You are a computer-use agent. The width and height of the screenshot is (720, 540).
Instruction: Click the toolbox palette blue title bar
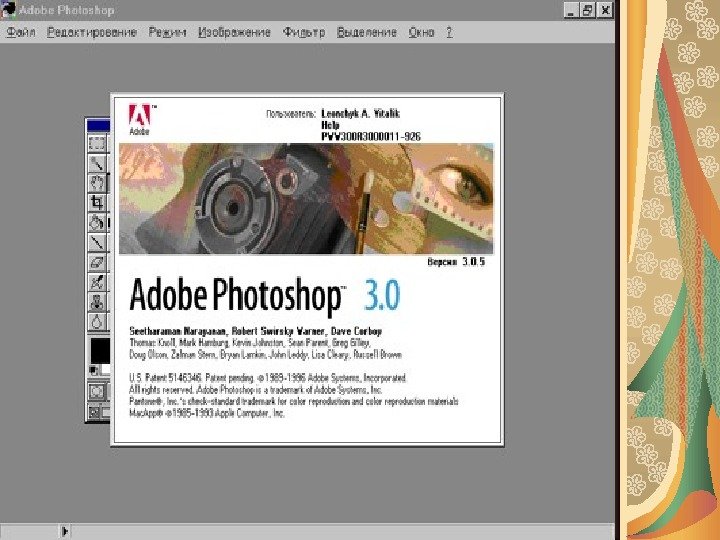tap(98, 125)
